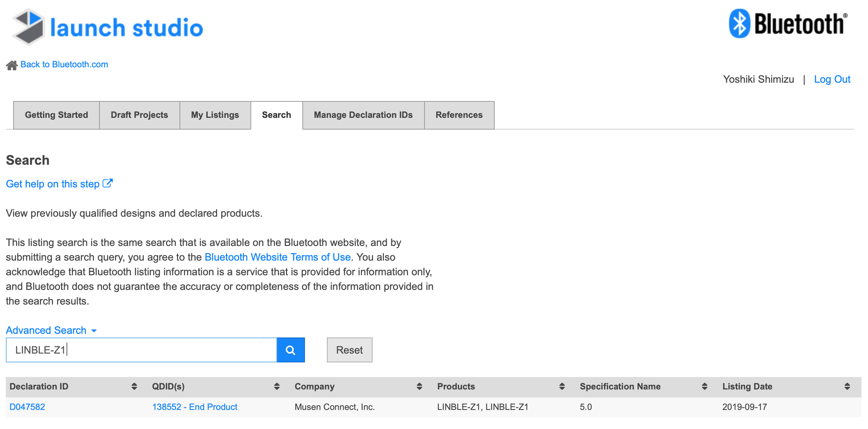Click the Log Out link
The height and width of the screenshot is (429, 868).
[x=832, y=79]
